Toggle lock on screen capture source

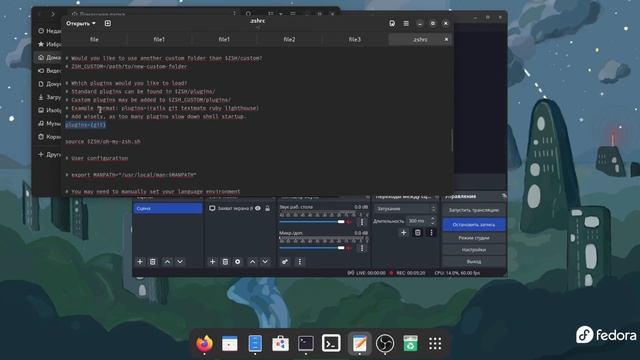click(268, 208)
